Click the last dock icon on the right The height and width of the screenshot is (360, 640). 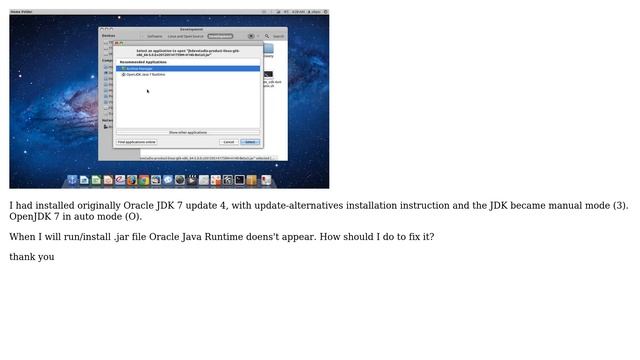[x=266, y=180]
